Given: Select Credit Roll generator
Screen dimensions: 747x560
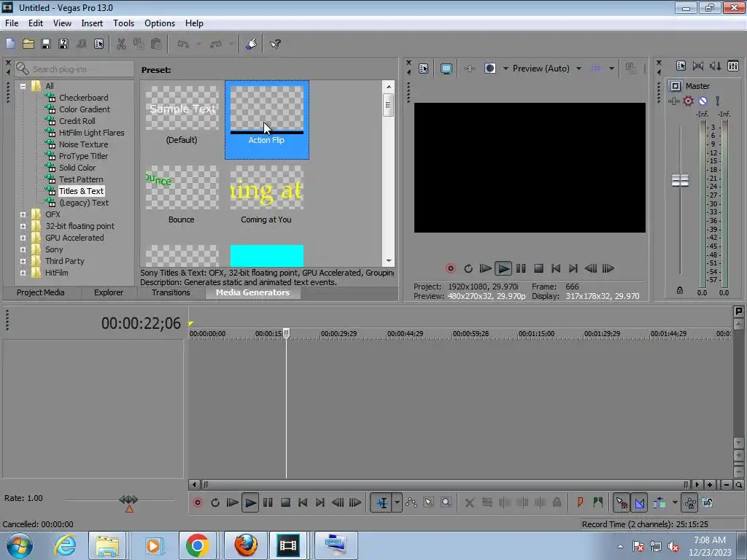Looking at the screenshot, I should [77, 121].
